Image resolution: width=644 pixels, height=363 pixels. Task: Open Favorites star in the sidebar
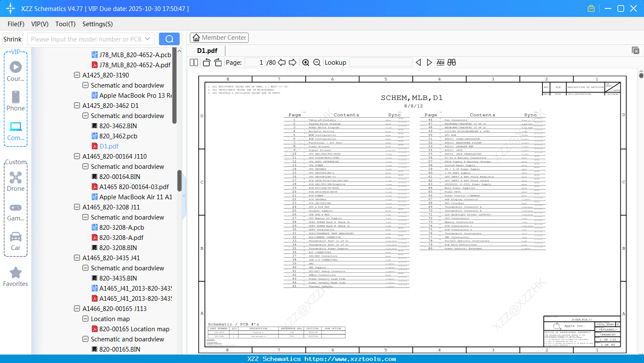16,273
